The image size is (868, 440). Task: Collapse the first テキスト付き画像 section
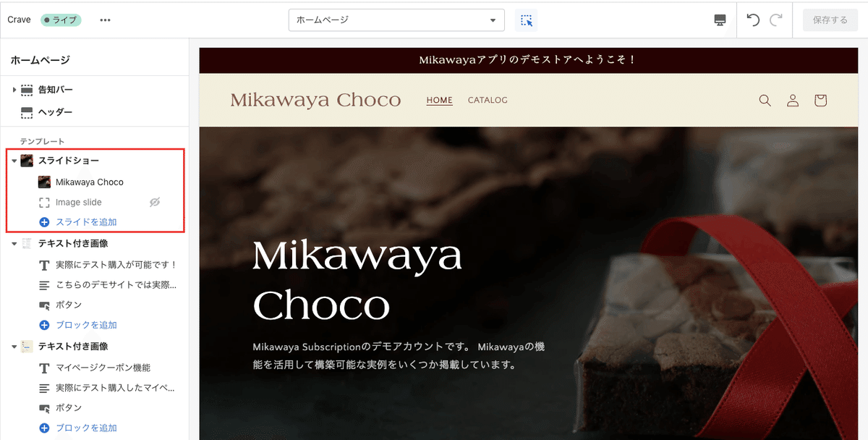click(14, 244)
